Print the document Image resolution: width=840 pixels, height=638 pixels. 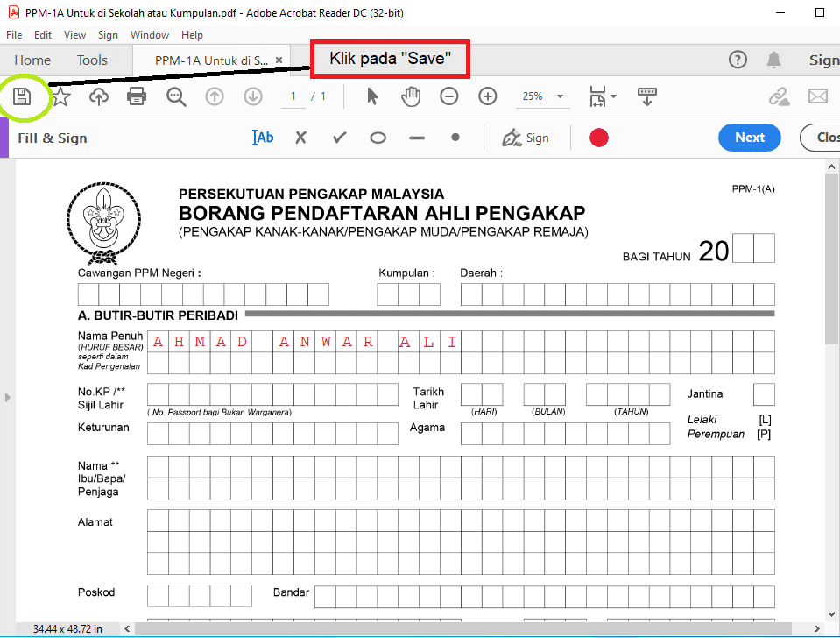(x=137, y=96)
